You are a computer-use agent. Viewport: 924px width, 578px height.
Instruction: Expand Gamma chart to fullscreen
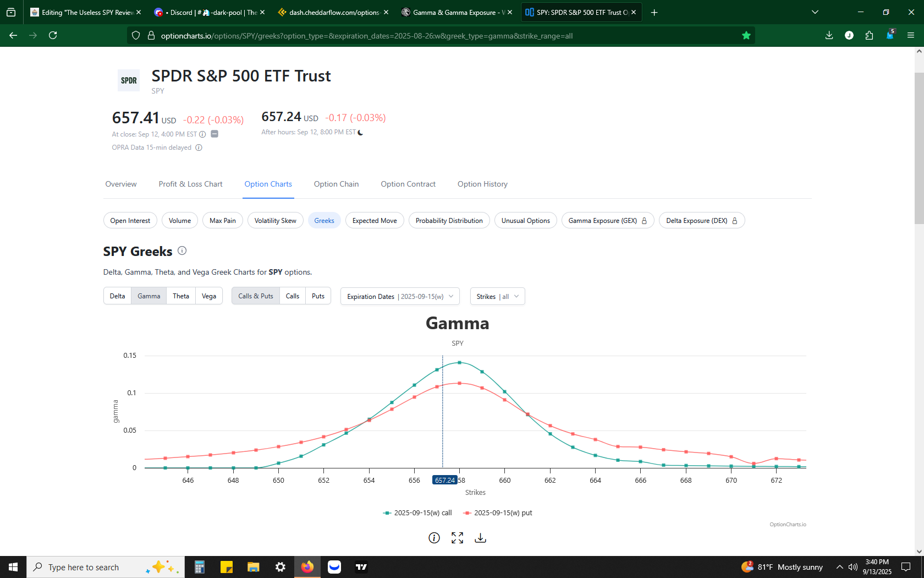pos(457,538)
